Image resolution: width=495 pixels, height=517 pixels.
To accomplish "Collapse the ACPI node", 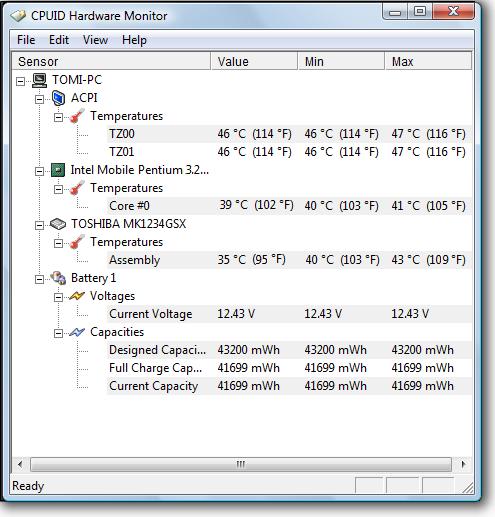I will point(39,99).
